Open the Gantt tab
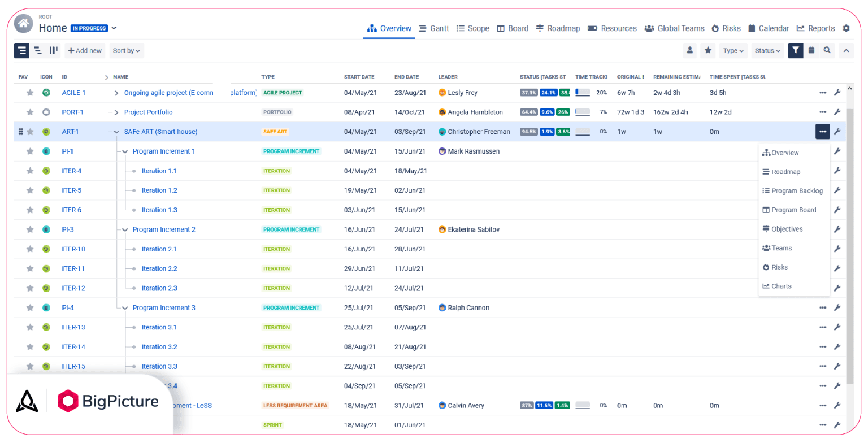 click(434, 28)
